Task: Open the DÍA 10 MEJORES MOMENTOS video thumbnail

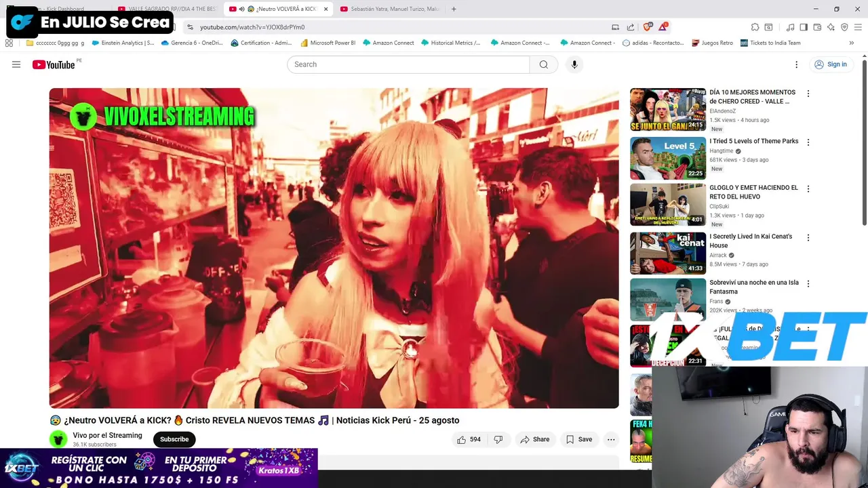Action: [x=668, y=109]
